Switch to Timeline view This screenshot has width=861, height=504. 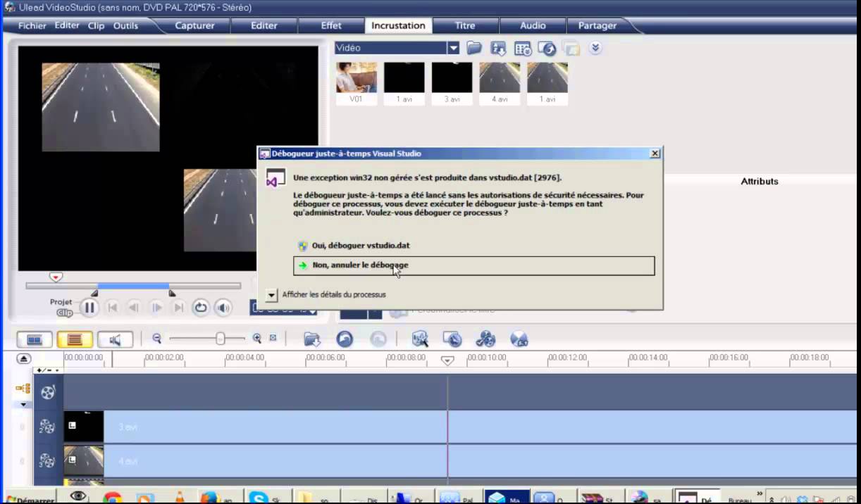pyautogui.click(x=75, y=340)
